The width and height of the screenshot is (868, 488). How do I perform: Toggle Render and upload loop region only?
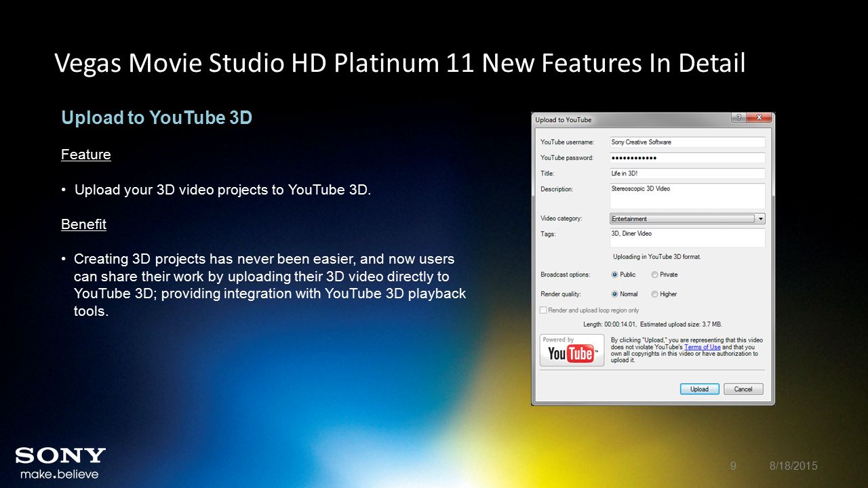(589, 310)
